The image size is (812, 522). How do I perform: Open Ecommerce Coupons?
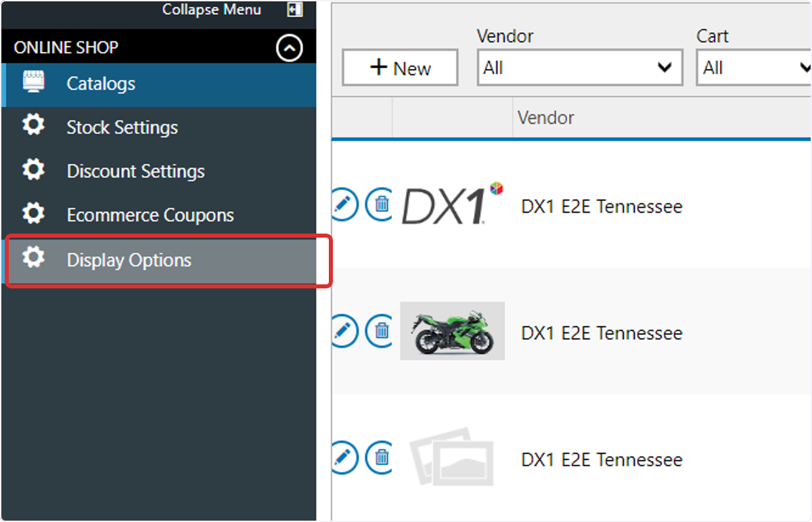[158, 215]
